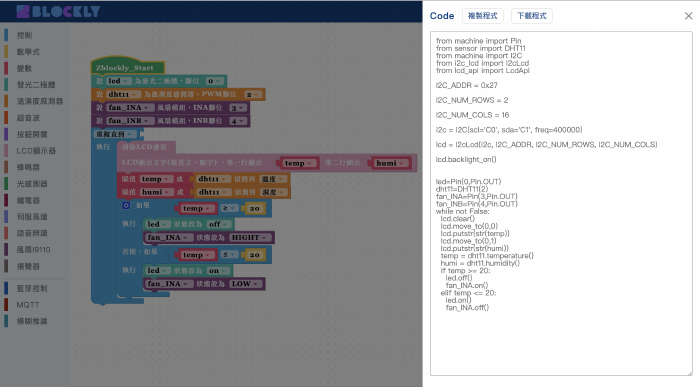Click the Blockly logo in the header
The image size is (700, 388).
(58, 12)
